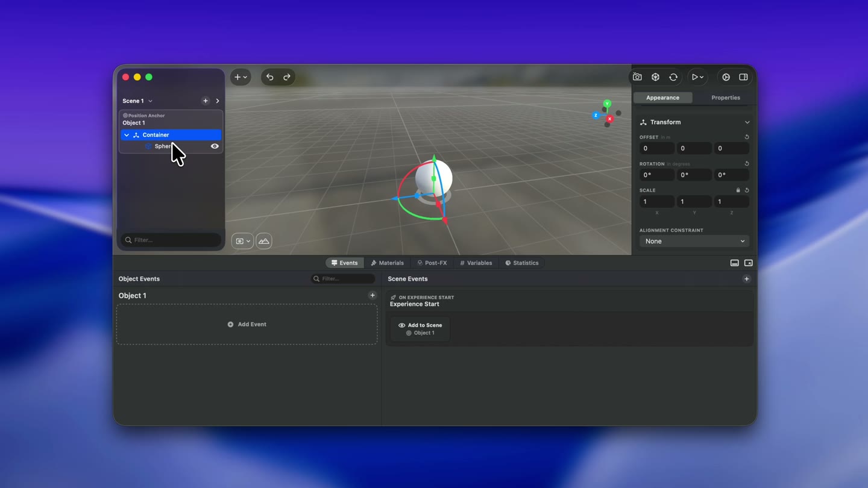Viewport: 868px width, 488px height.
Task: Reset the Offset values
Action: pyautogui.click(x=747, y=137)
